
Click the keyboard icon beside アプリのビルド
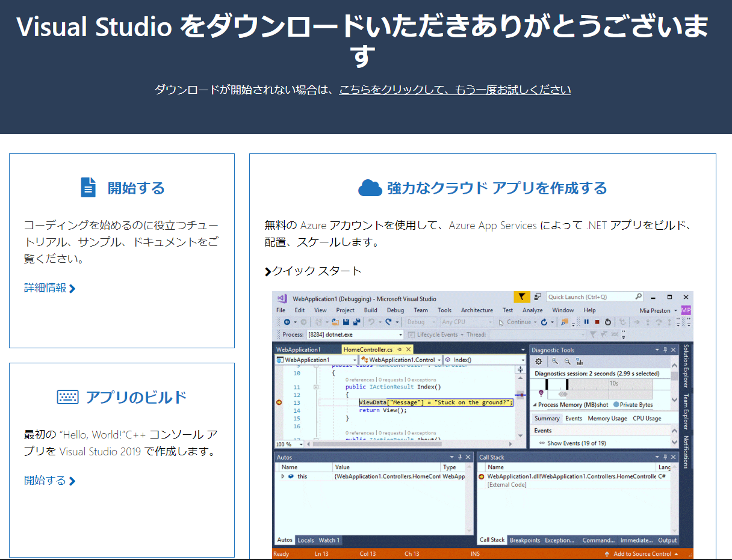67,397
